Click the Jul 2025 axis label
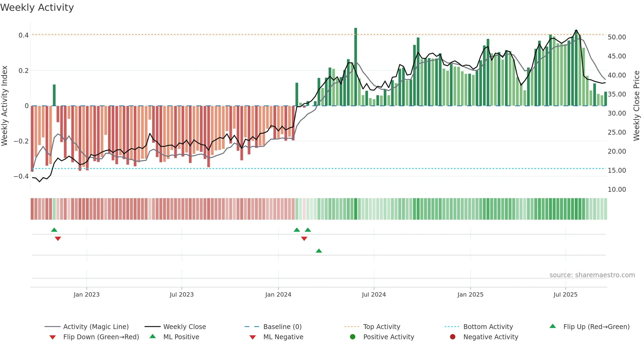This screenshot has width=644, height=362. (x=565, y=294)
